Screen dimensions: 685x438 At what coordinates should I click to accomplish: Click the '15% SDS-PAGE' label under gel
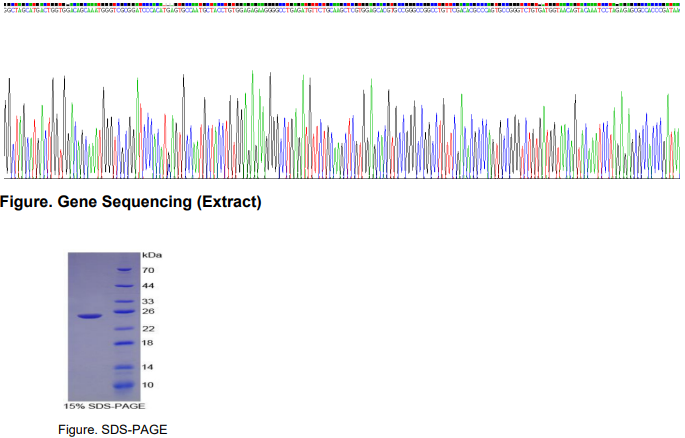point(105,406)
